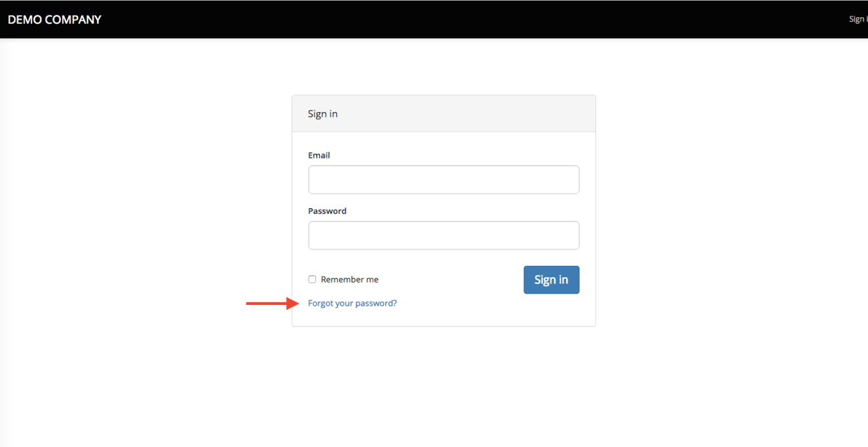The height and width of the screenshot is (447, 868).
Task: Click the Email field label
Action: (319, 155)
